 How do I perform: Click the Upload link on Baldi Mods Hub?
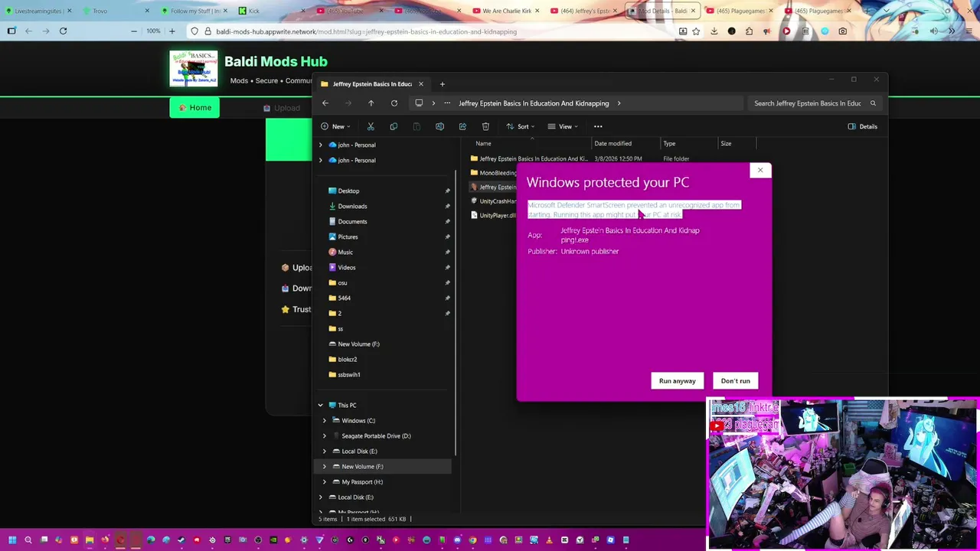click(x=281, y=108)
